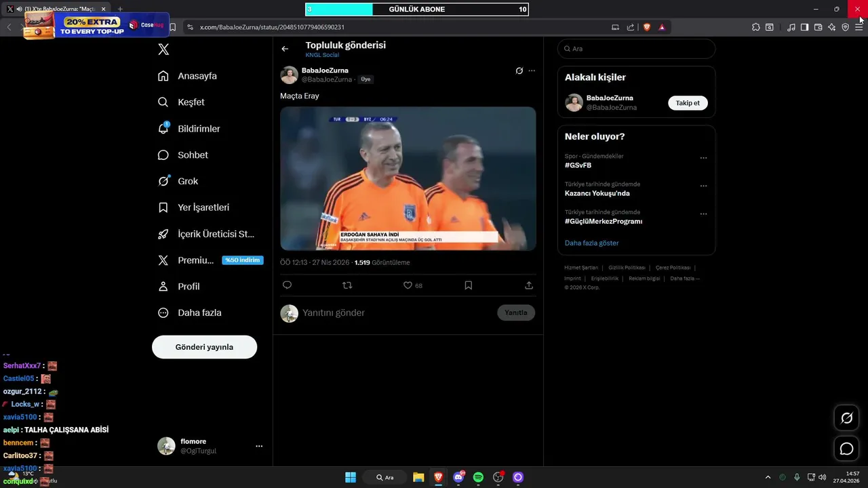Screen dimensions: 868x488
Task: Open Discord from the taskbar
Action: pyautogui.click(x=458, y=477)
